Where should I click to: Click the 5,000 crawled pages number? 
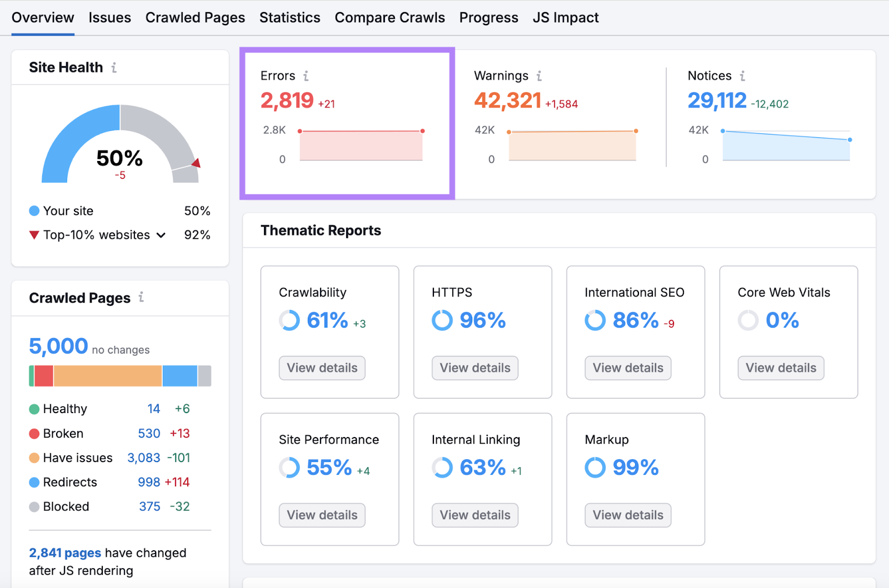[58, 346]
